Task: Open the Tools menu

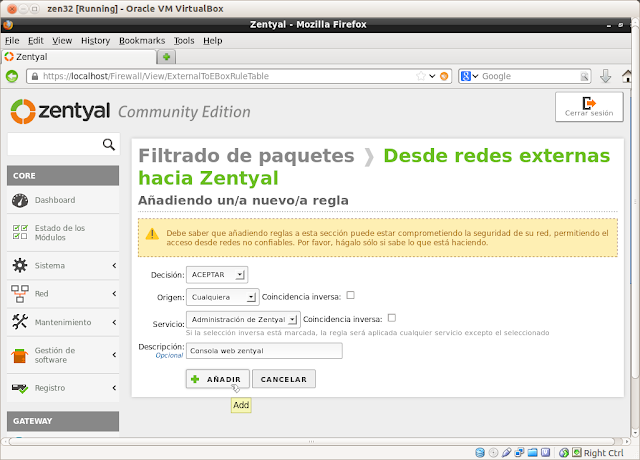Action: [184, 41]
